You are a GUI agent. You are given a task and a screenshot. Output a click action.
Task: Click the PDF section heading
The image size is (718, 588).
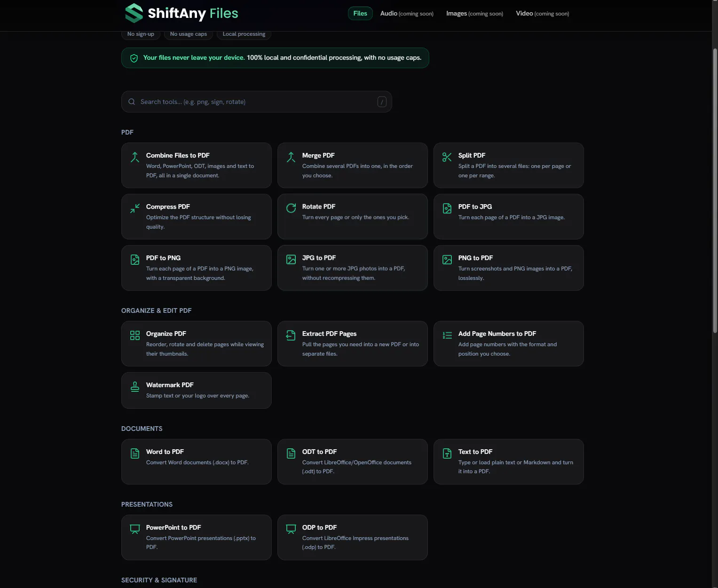pos(127,132)
